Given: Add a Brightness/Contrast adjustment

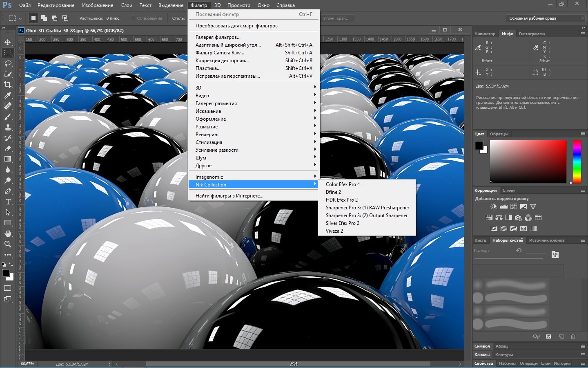Looking at the screenshot, I should (x=494, y=206).
